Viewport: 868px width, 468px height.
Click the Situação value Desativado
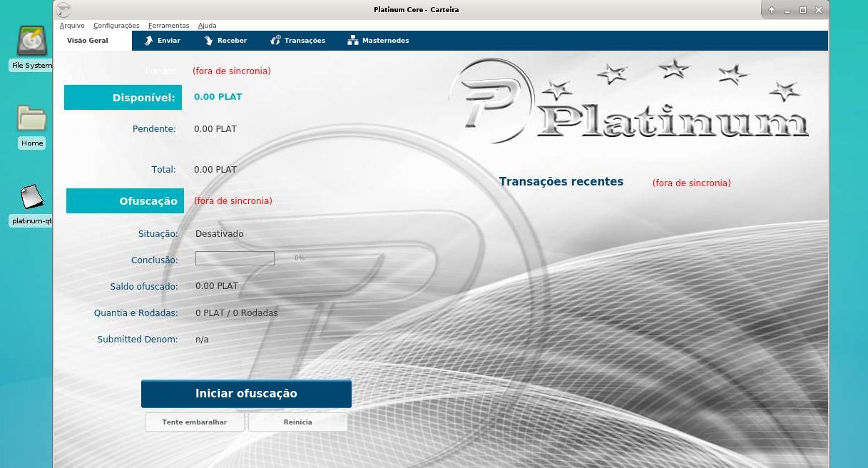tap(220, 234)
